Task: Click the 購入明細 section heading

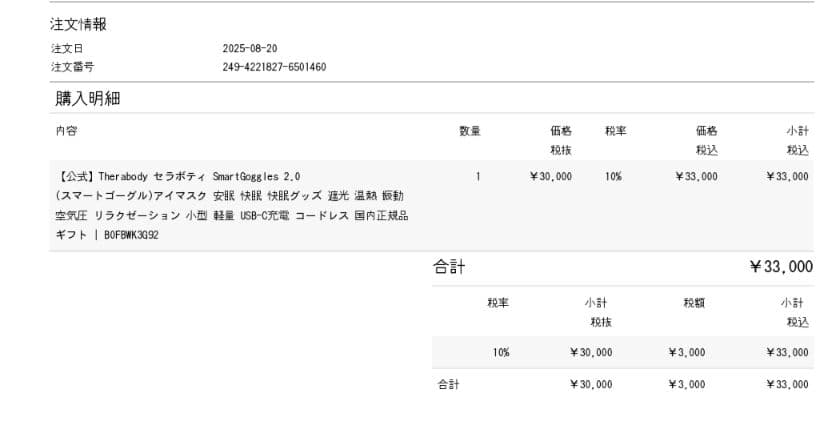Action: [x=88, y=98]
